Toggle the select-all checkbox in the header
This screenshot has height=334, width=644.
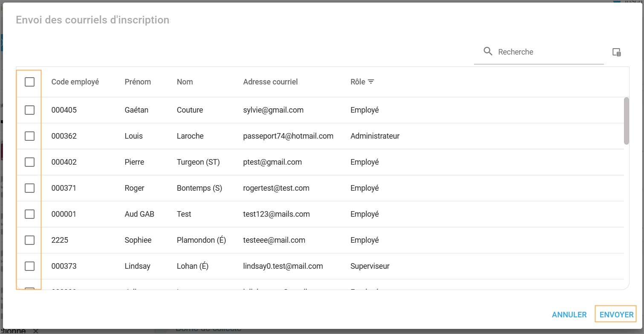tap(29, 82)
